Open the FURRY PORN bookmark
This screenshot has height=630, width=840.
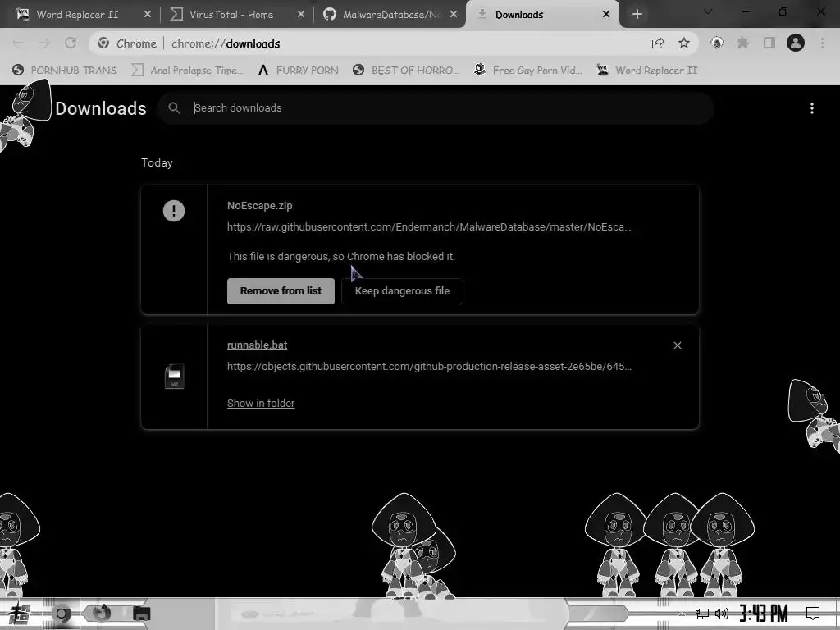click(298, 71)
